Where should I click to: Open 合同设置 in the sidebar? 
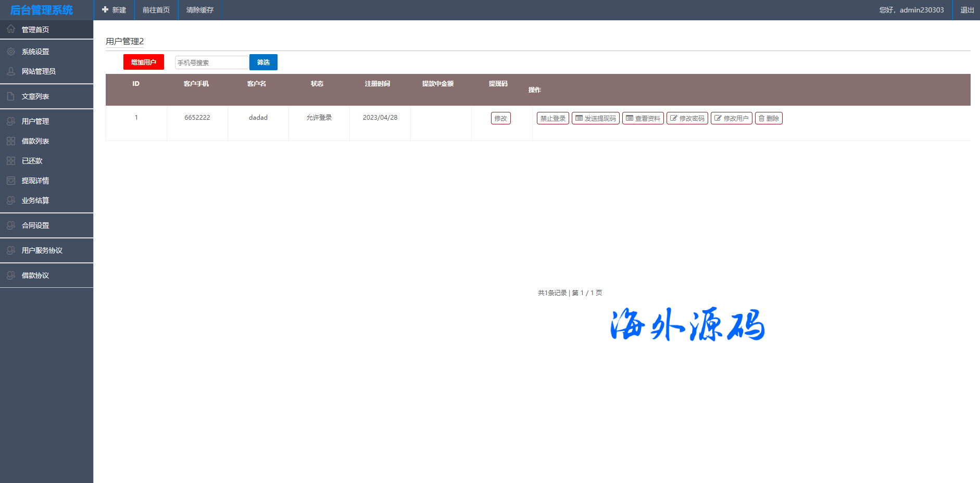[35, 225]
